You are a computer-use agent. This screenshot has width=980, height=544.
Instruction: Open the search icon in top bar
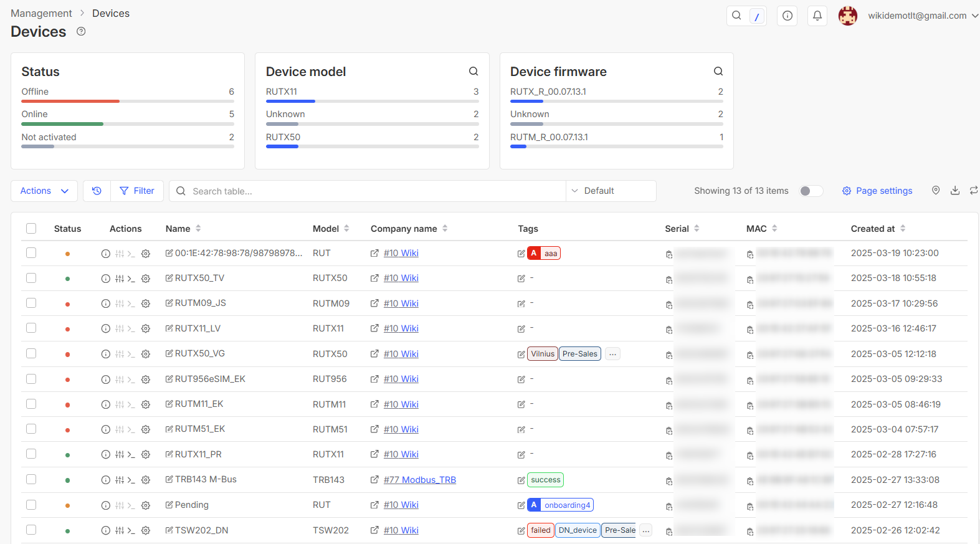point(736,16)
